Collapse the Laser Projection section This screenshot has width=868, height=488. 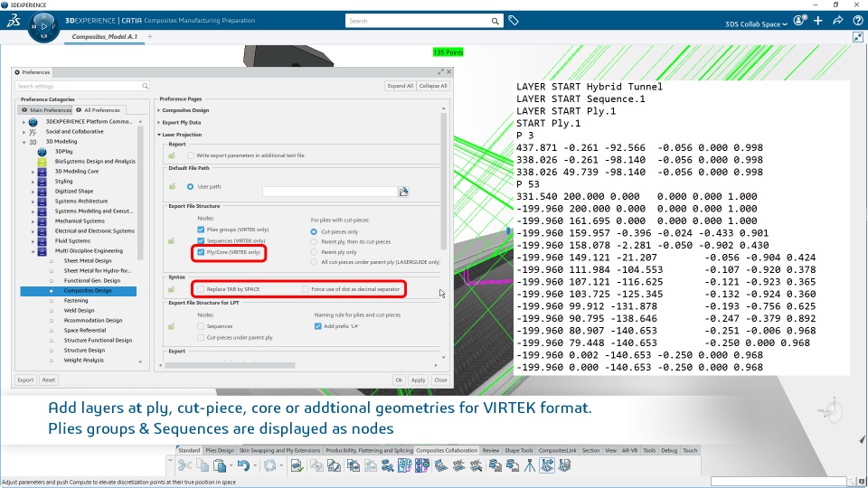[159, 135]
